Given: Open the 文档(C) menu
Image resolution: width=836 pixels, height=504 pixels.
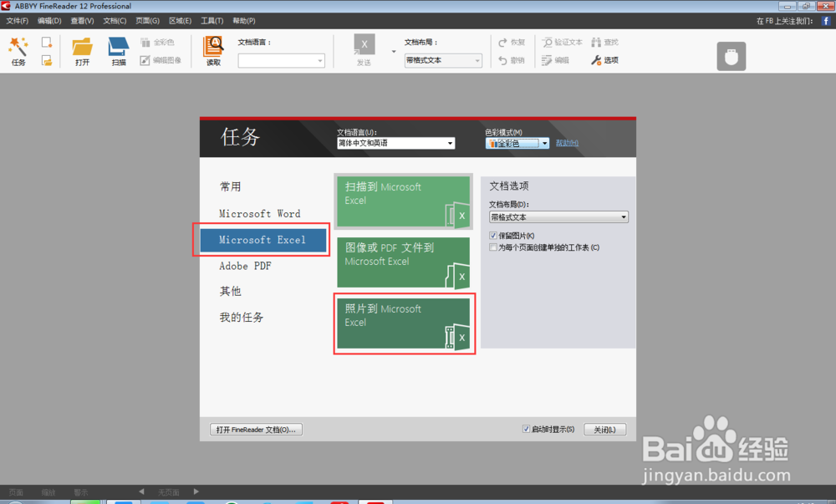Looking at the screenshot, I should (x=115, y=21).
